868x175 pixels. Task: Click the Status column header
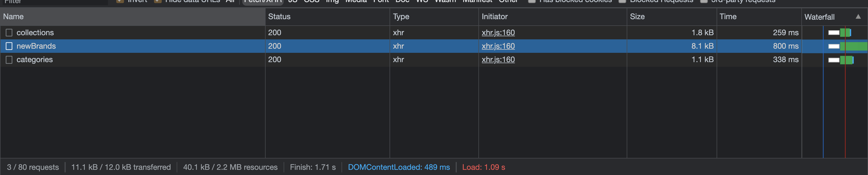tap(279, 17)
